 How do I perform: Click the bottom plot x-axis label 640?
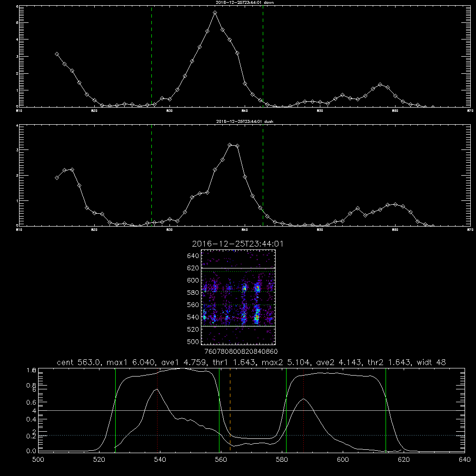[465, 460]
